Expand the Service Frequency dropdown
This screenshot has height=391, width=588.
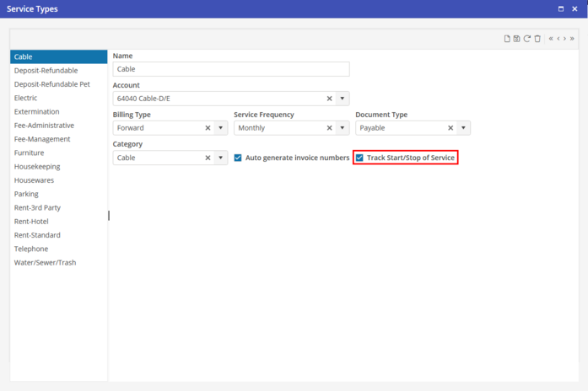tap(343, 128)
